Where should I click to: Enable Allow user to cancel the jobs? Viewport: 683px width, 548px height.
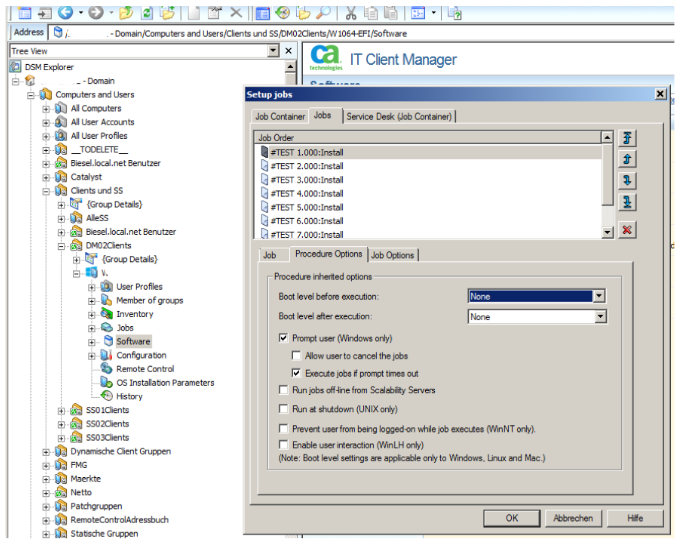(297, 356)
